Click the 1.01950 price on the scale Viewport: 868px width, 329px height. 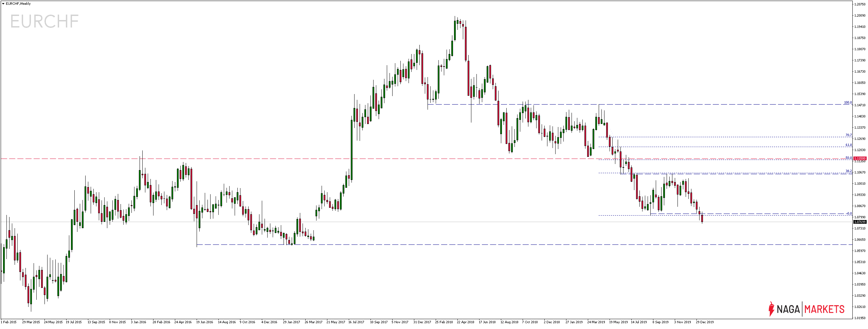pos(860,318)
